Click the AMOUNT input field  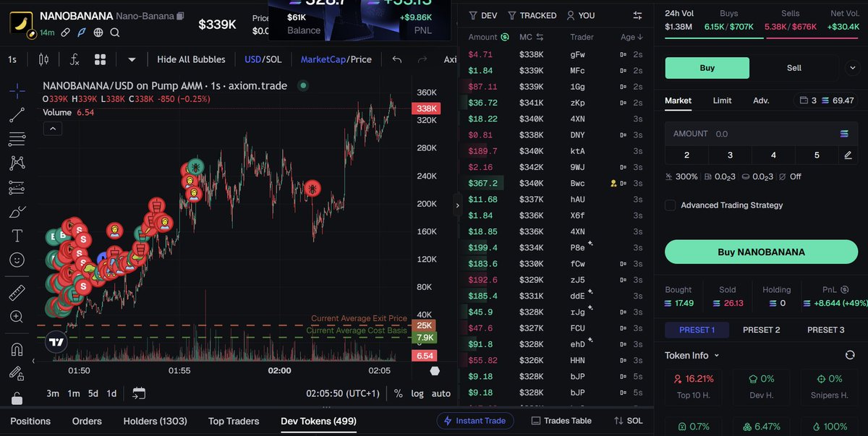(761, 134)
